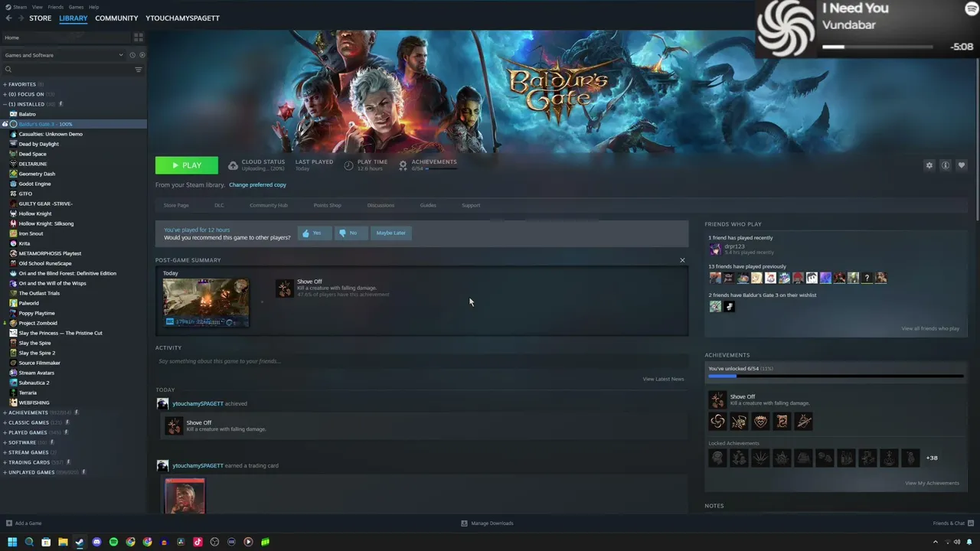Click the Spotify overlay track progress bar
The width and height of the screenshot is (980, 551).
(878, 47)
